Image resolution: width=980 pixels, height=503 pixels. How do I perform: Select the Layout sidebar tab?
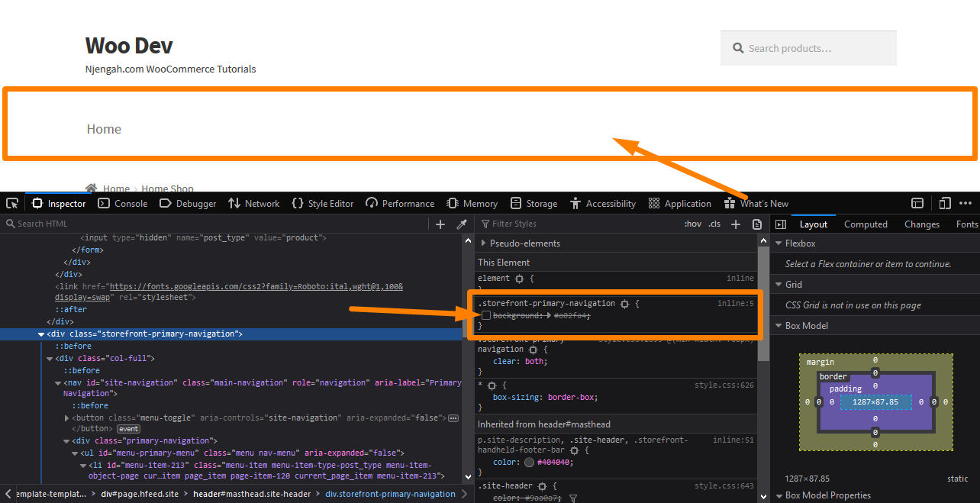click(x=814, y=224)
